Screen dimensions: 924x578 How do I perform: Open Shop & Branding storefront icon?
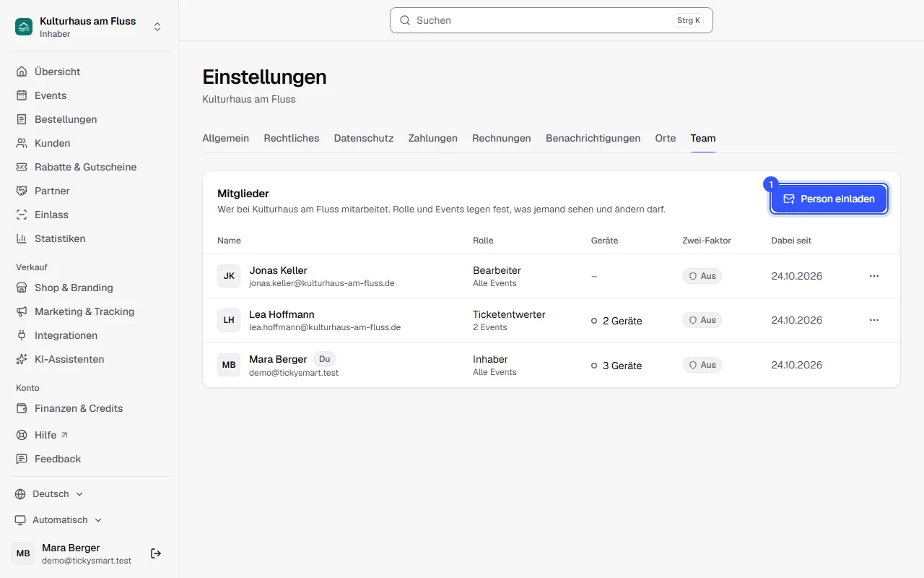(x=22, y=288)
